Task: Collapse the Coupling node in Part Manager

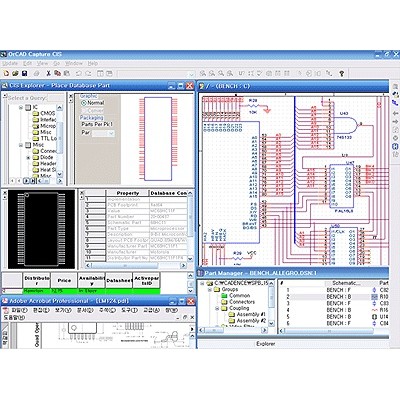Action: tap(217, 308)
